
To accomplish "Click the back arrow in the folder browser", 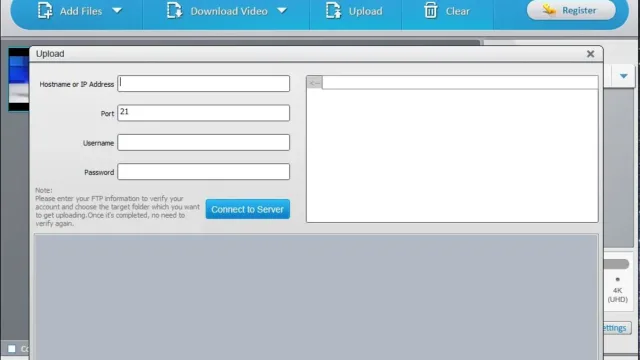I will tap(315, 83).
